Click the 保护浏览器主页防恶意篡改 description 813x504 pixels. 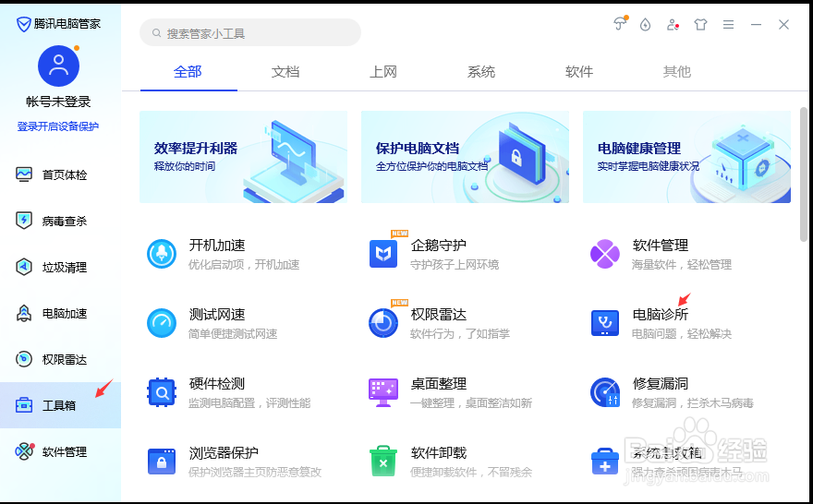[255, 473]
